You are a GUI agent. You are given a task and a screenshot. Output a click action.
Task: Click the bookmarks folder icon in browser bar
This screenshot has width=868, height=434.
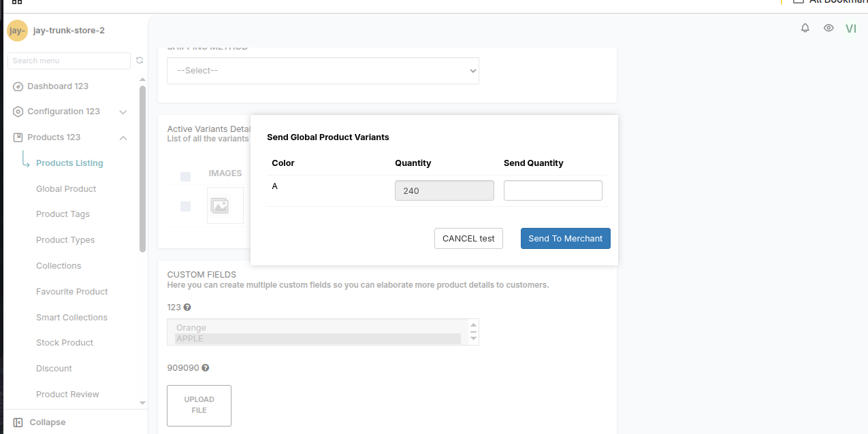[x=799, y=2]
